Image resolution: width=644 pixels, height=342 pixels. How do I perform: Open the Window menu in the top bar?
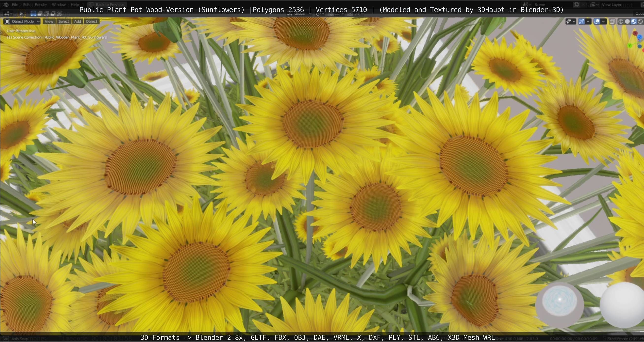(x=59, y=4)
